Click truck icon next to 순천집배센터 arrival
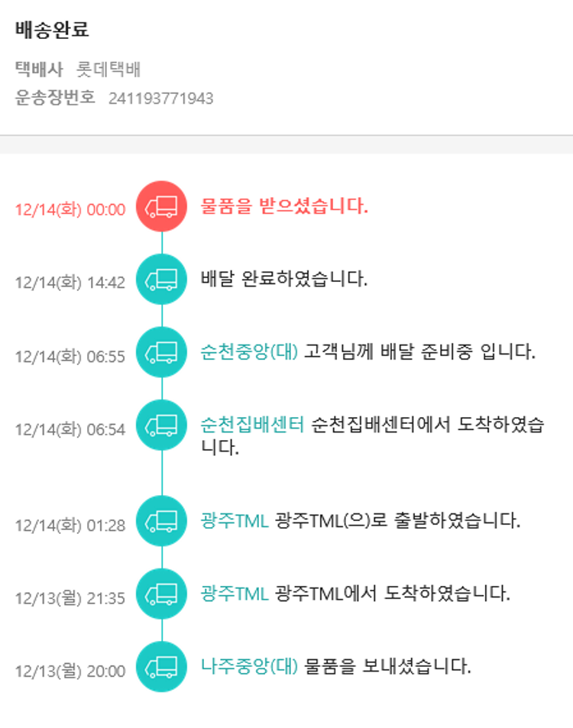This screenshot has height=728, width=573. (x=161, y=425)
